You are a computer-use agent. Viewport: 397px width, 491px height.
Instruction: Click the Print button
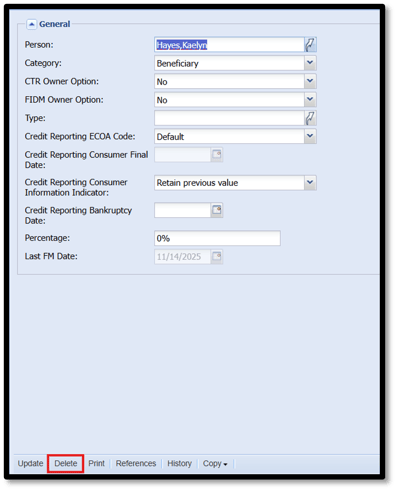click(x=96, y=464)
